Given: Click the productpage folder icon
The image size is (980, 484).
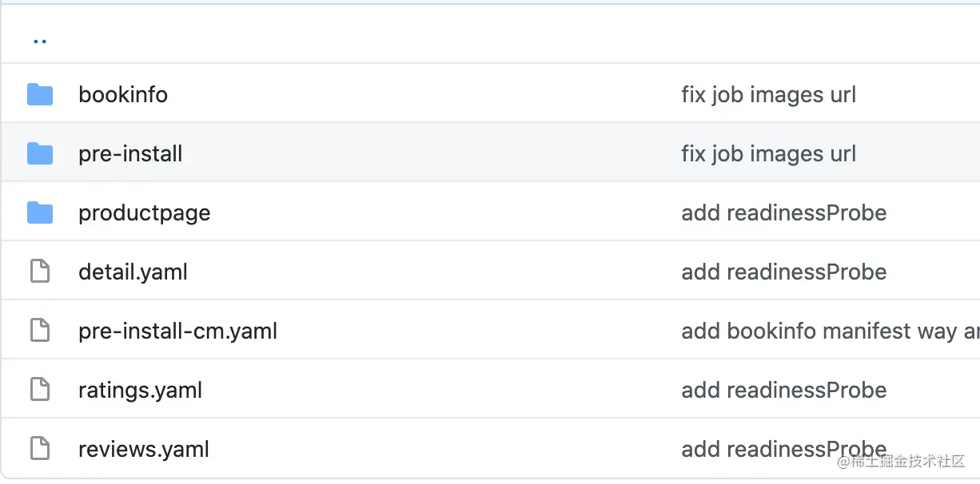Looking at the screenshot, I should point(40,212).
